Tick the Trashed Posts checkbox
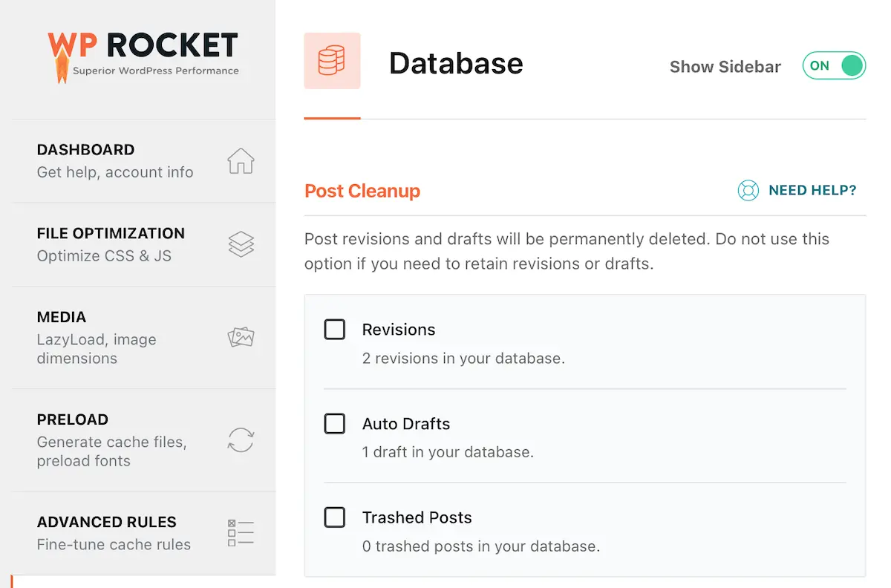Image resolution: width=891 pixels, height=588 pixels. point(335,517)
